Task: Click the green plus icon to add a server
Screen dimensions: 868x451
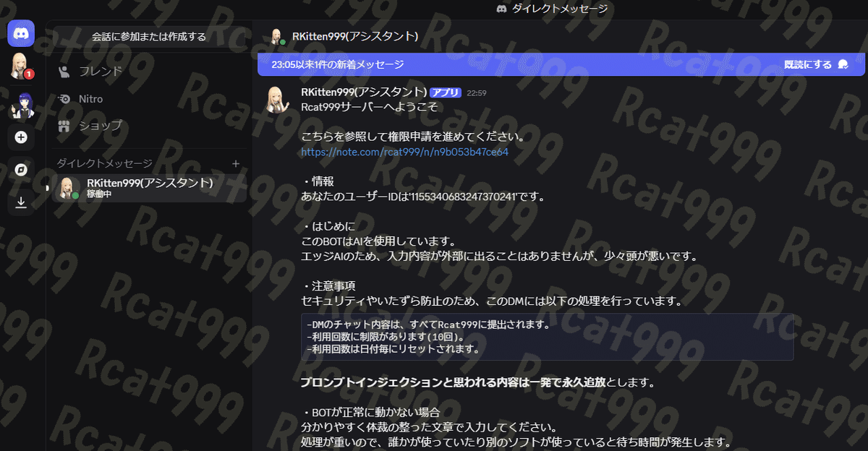Action: coord(20,137)
